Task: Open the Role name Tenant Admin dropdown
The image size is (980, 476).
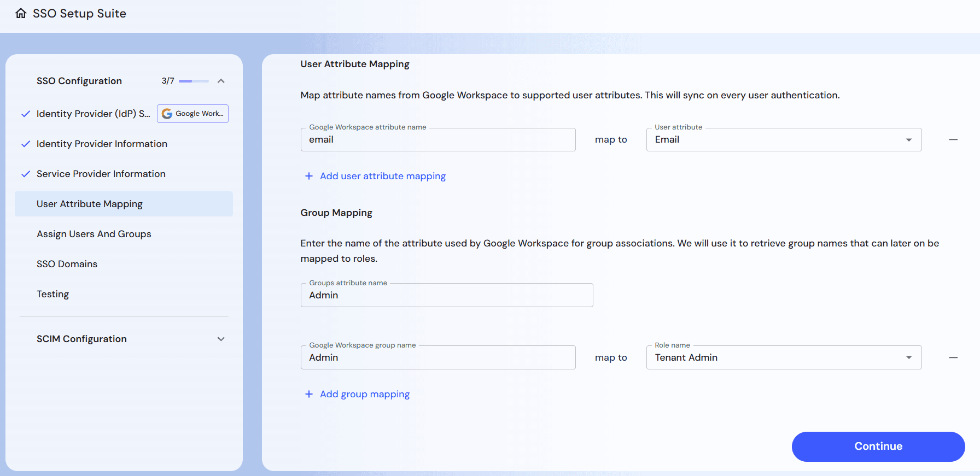Action: point(783,357)
